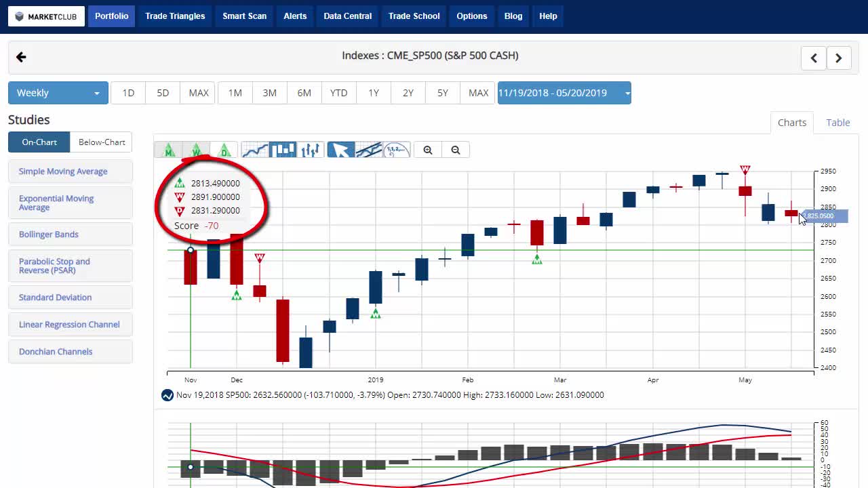Image resolution: width=868 pixels, height=488 pixels.
Task: Set range to 2Y
Action: (408, 93)
